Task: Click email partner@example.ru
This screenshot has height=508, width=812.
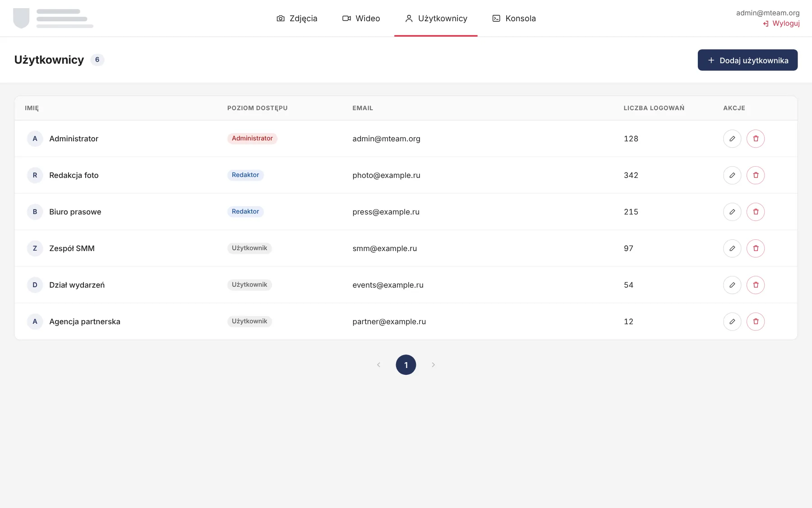Action: (389, 322)
